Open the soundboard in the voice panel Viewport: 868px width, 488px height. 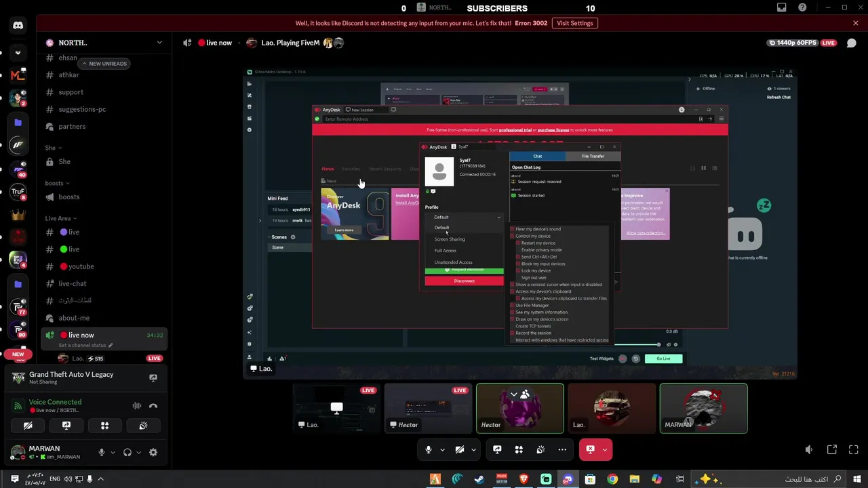tap(143, 426)
